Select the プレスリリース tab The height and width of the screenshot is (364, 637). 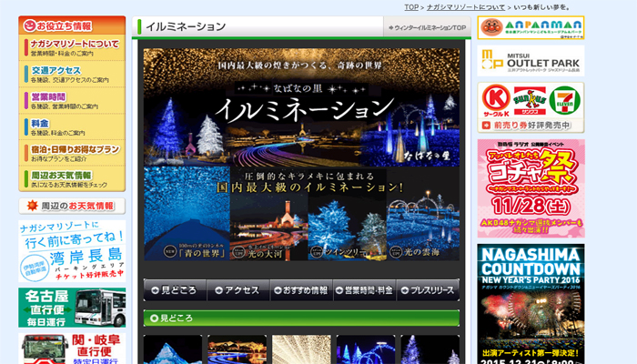[429, 290]
